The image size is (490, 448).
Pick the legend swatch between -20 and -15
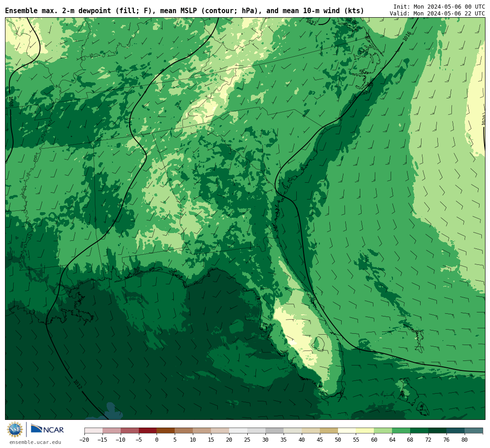pos(93,431)
